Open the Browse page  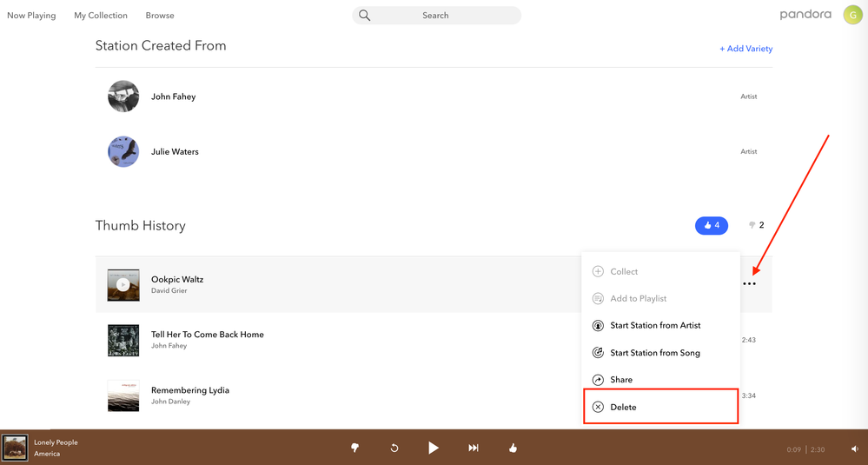[160, 16]
